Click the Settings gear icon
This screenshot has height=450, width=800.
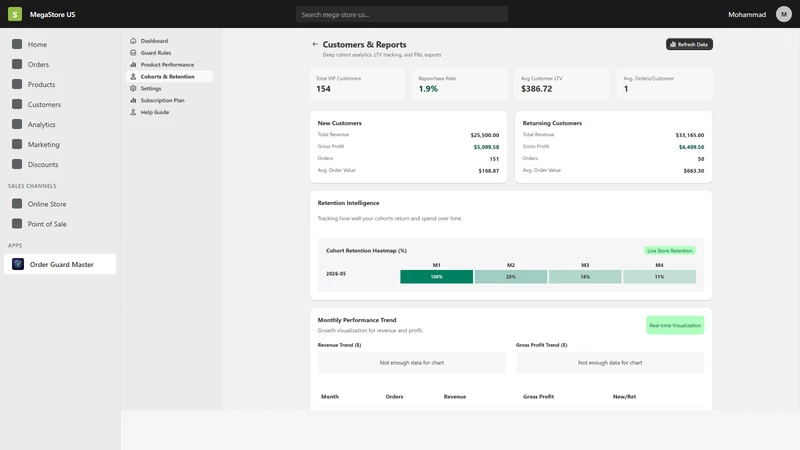(x=133, y=88)
